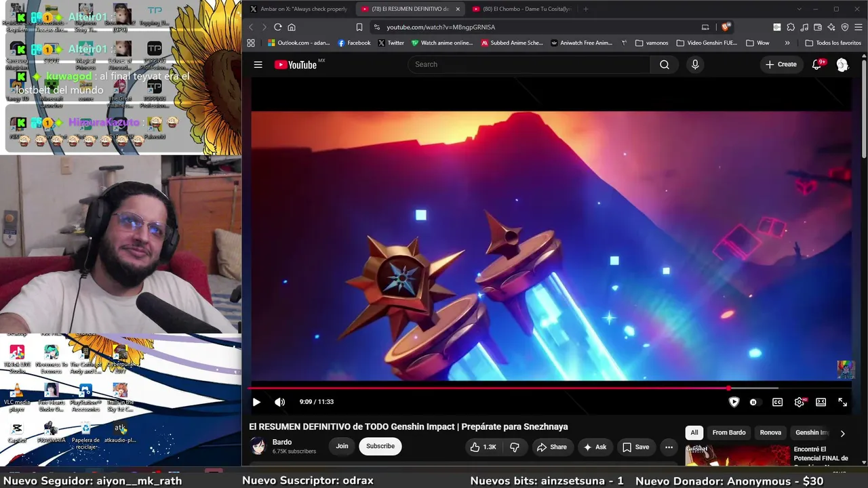Dislike the video with thumbs down
The width and height of the screenshot is (868, 488).
click(515, 447)
